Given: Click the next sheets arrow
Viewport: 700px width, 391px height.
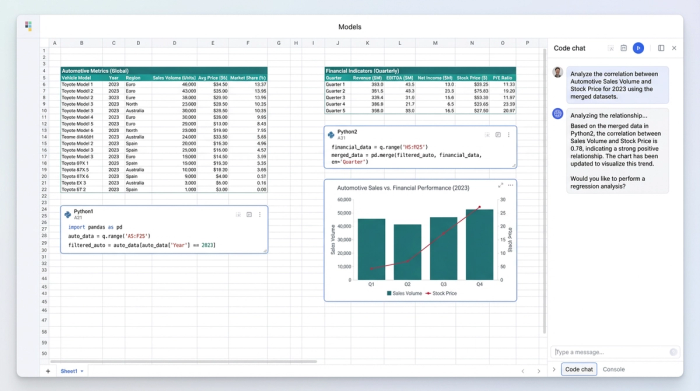Looking at the screenshot, I should (x=539, y=371).
